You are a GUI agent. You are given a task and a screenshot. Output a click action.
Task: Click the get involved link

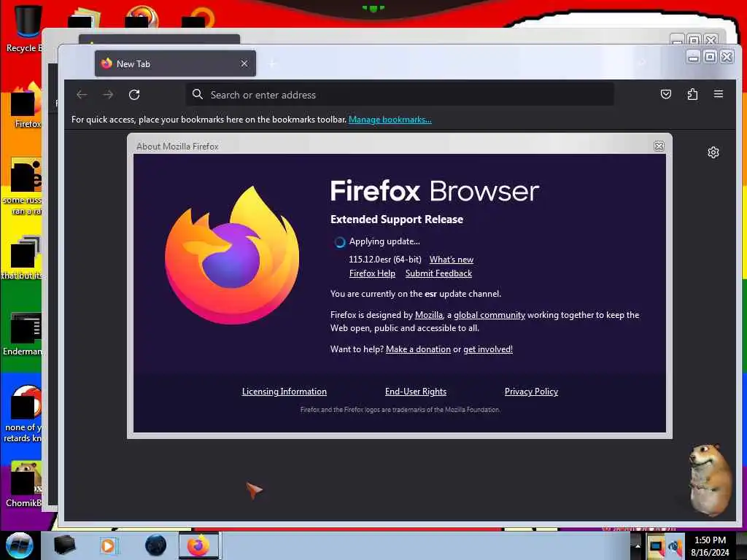coord(488,349)
